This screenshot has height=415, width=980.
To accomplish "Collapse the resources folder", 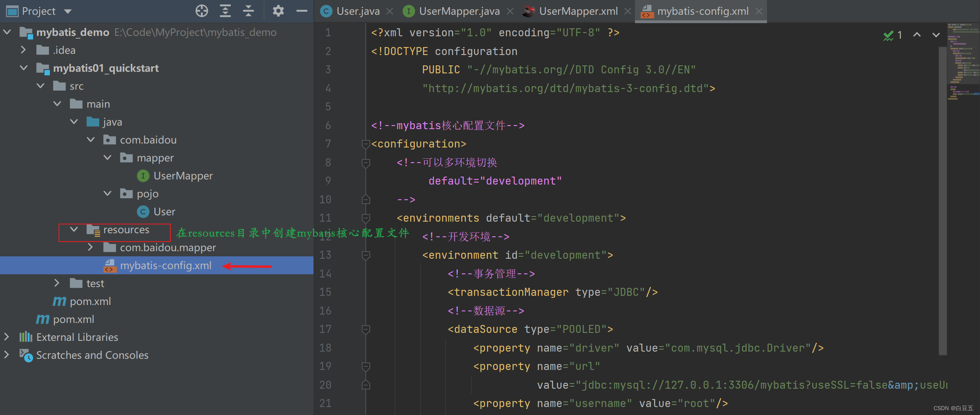I will click(x=74, y=229).
